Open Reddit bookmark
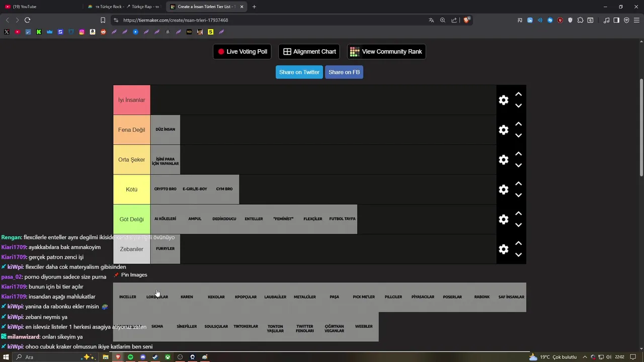The image size is (644, 362). tap(103, 32)
